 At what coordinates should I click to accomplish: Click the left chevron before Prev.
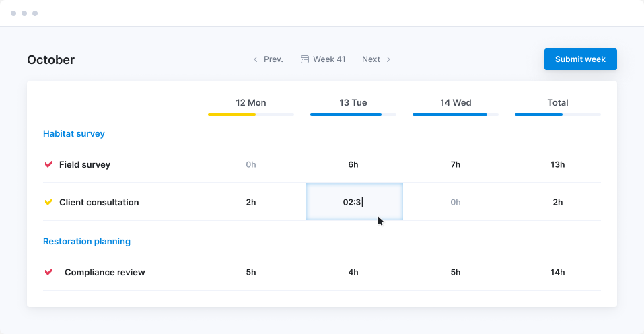[256, 59]
